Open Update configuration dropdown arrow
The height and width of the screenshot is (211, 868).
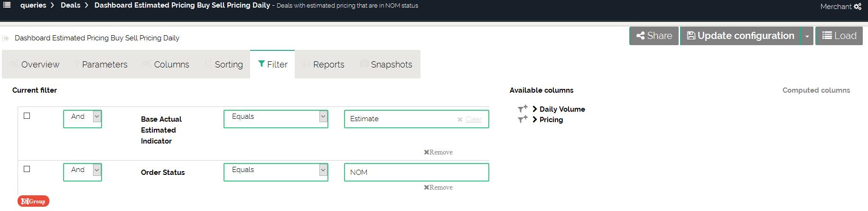coord(807,36)
